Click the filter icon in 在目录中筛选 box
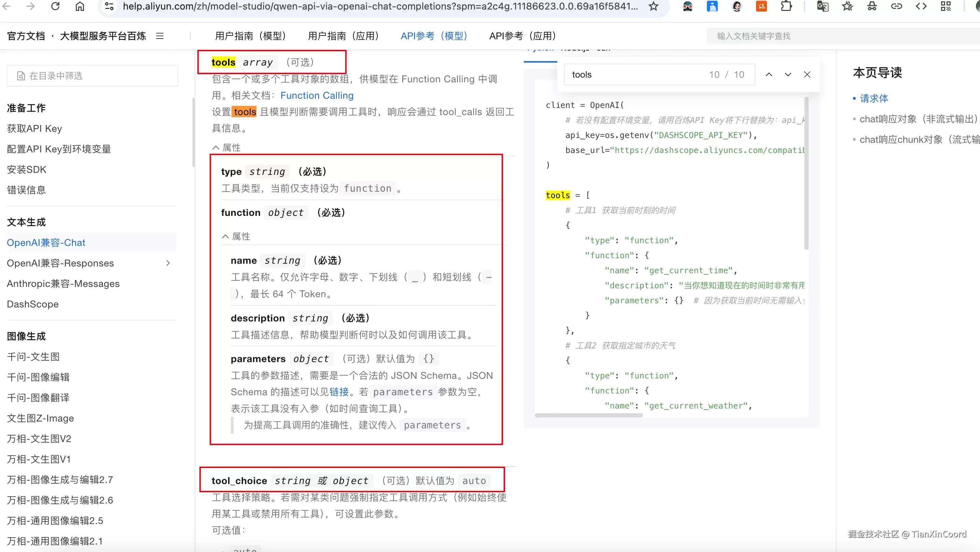Viewport: 980px width, 552px height. tap(21, 76)
